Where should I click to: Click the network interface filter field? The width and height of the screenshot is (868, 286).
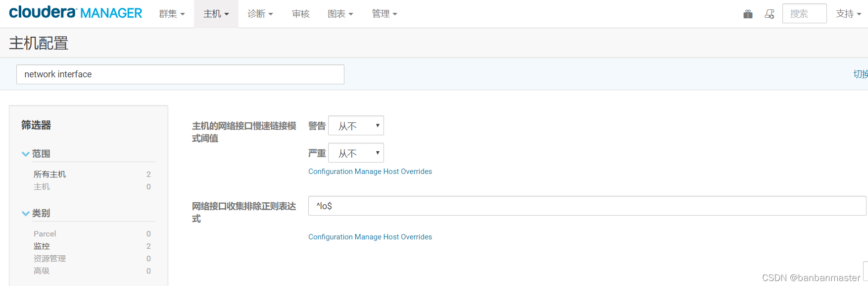click(180, 74)
